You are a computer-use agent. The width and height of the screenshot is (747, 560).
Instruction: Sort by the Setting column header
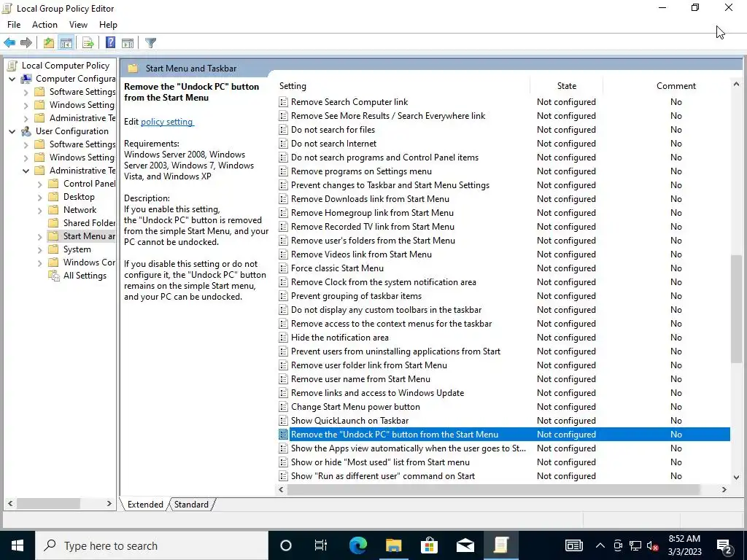(x=403, y=86)
